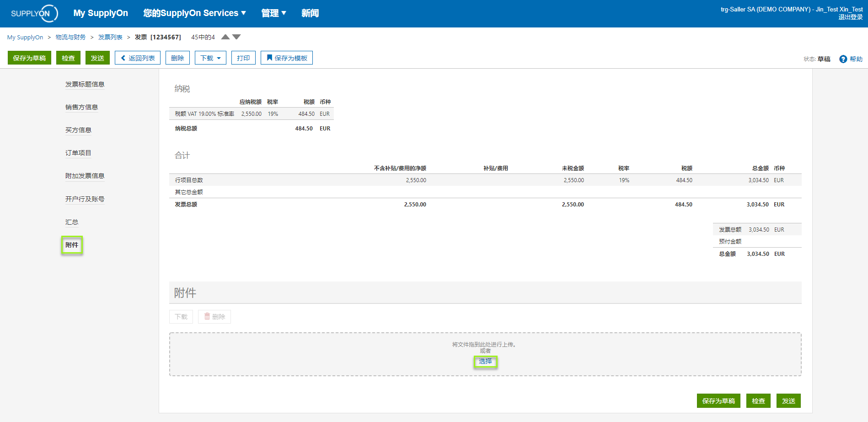Return to list with 返回列表 button
Viewport: 868px width, 422px height.
138,58
